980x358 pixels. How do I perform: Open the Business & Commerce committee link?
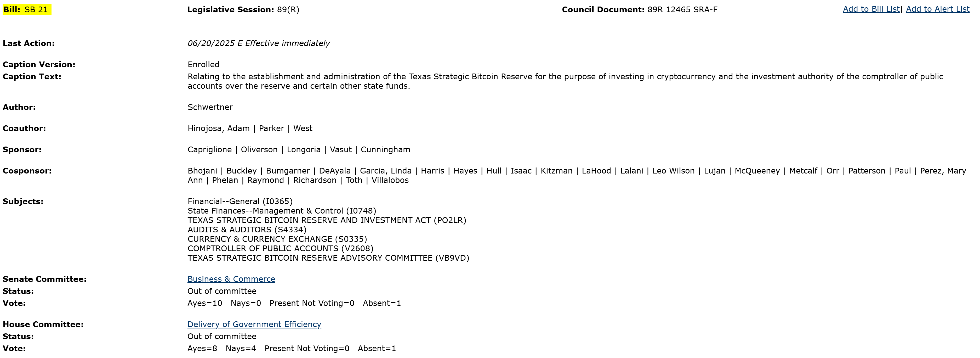click(231, 279)
